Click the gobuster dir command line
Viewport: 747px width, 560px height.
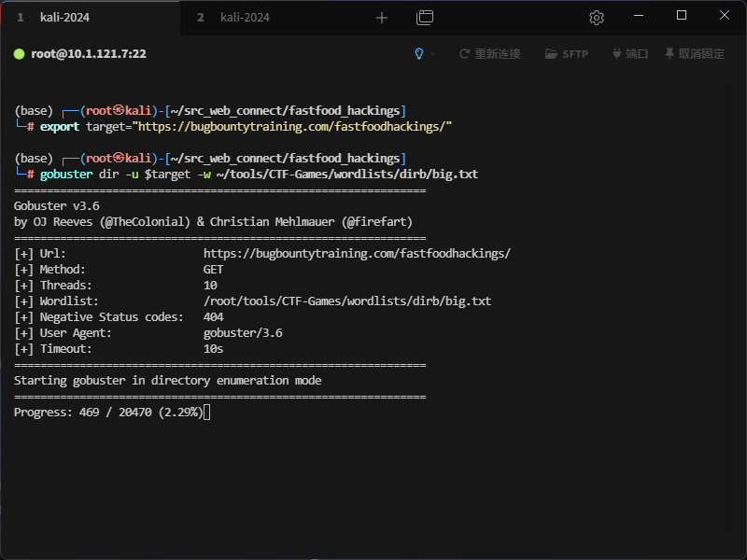(x=258, y=175)
